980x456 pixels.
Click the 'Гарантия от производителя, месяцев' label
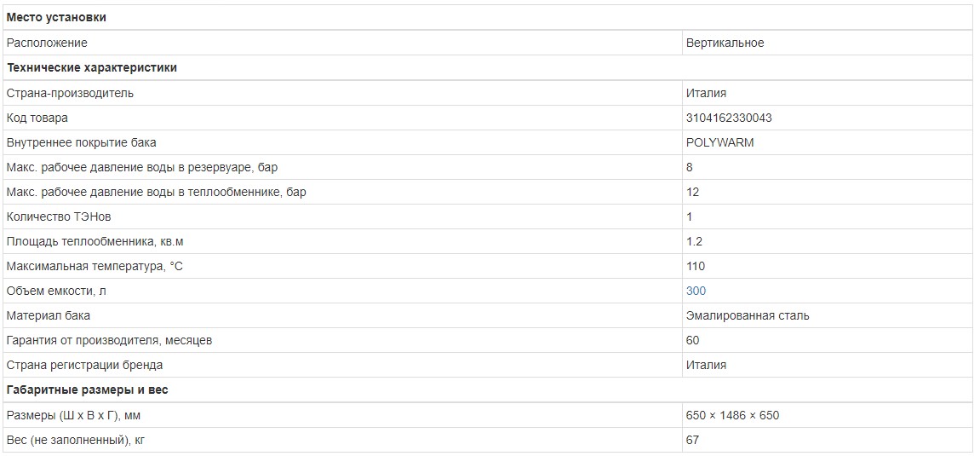(109, 340)
